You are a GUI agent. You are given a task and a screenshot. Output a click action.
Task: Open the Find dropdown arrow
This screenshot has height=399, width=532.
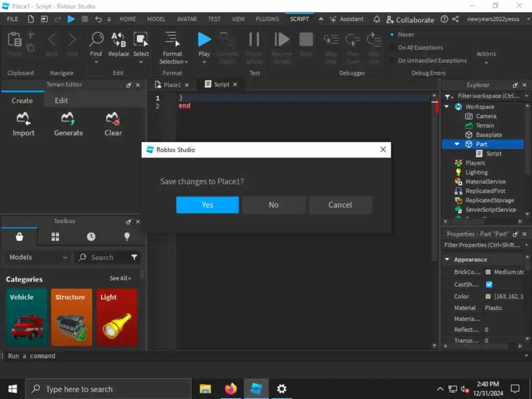[x=96, y=62]
